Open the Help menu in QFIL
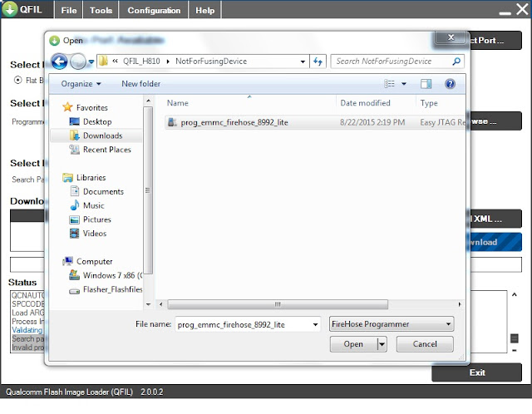Viewport: 532px width, 414px height. point(205,10)
